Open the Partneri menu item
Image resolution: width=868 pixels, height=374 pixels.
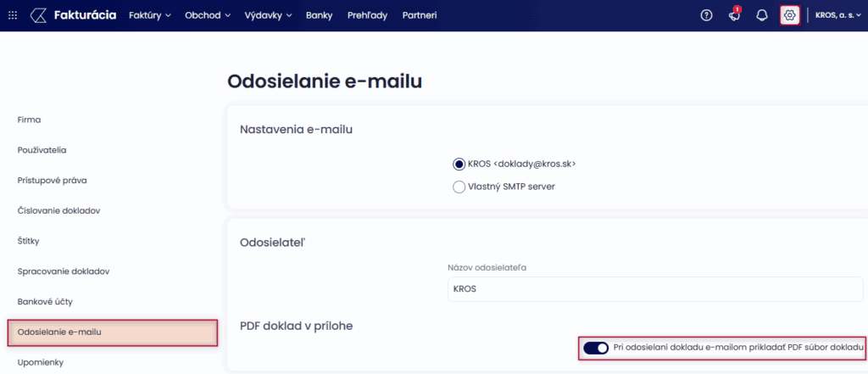(x=420, y=15)
